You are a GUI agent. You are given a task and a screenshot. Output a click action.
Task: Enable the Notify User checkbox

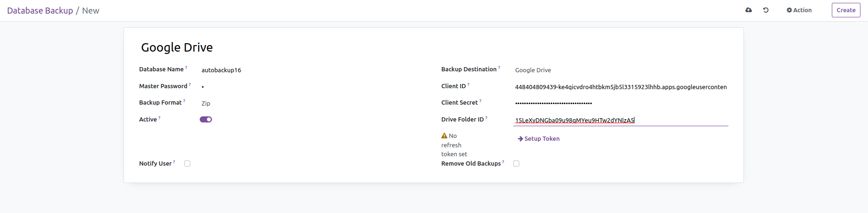187,163
